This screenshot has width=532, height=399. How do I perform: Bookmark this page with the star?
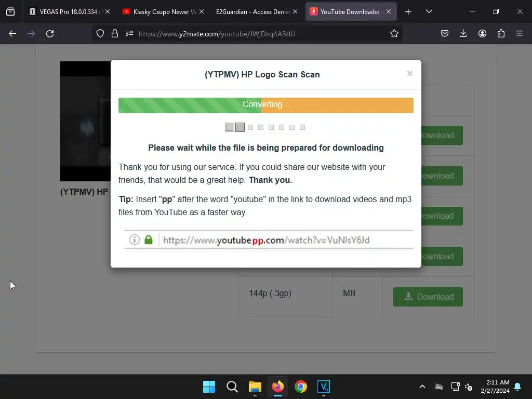(x=394, y=34)
